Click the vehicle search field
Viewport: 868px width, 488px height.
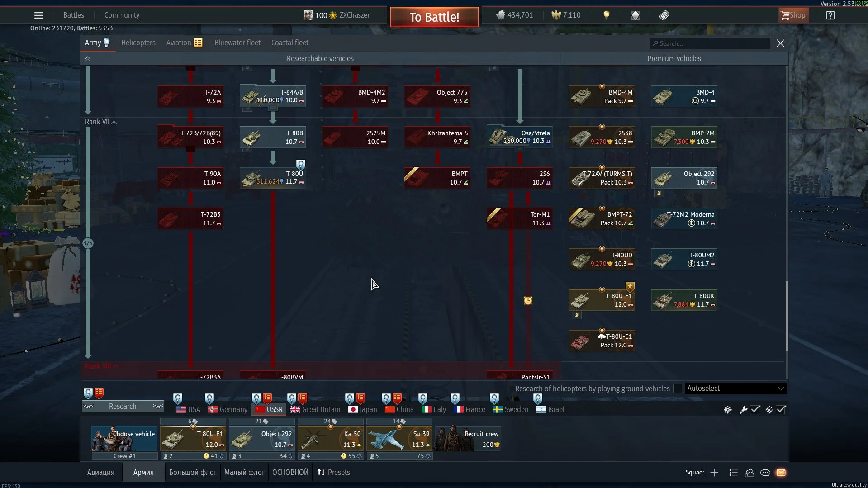(710, 43)
